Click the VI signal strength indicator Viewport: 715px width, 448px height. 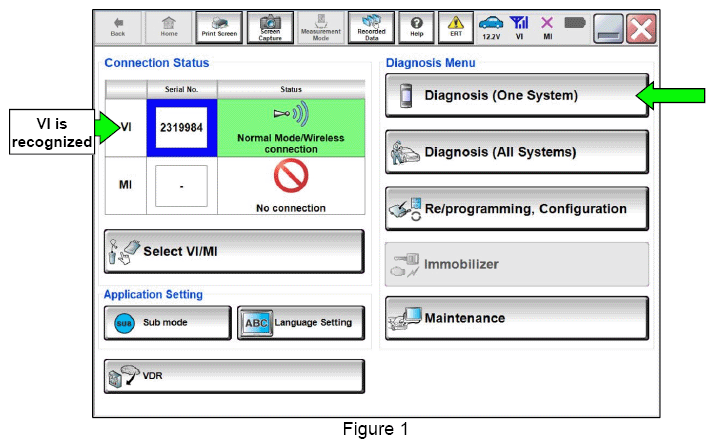coord(519,28)
